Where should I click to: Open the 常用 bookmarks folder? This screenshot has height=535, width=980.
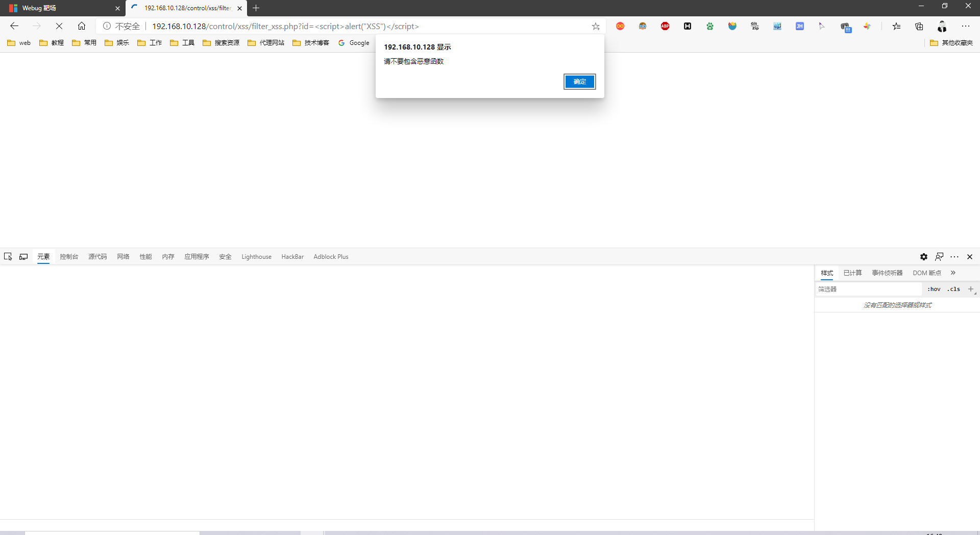coord(84,43)
